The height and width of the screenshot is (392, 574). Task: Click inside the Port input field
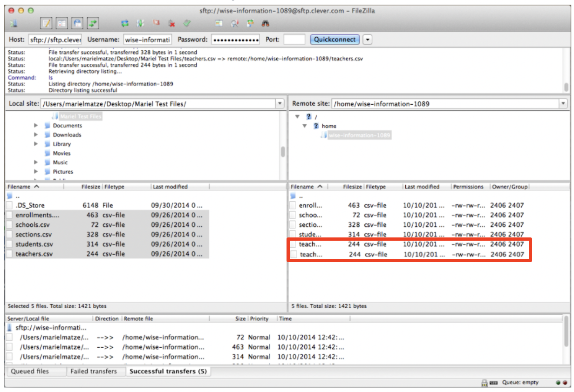pyautogui.click(x=294, y=40)
